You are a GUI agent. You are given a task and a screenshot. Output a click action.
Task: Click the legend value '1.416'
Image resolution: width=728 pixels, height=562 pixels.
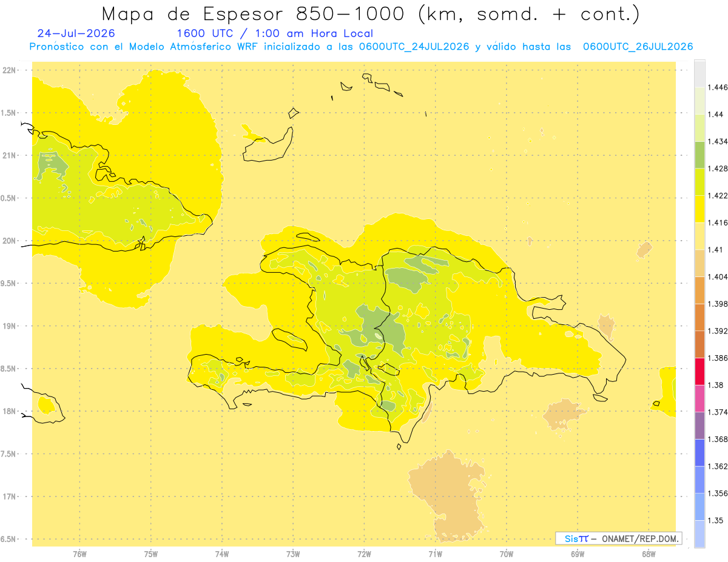coord(718,222)
